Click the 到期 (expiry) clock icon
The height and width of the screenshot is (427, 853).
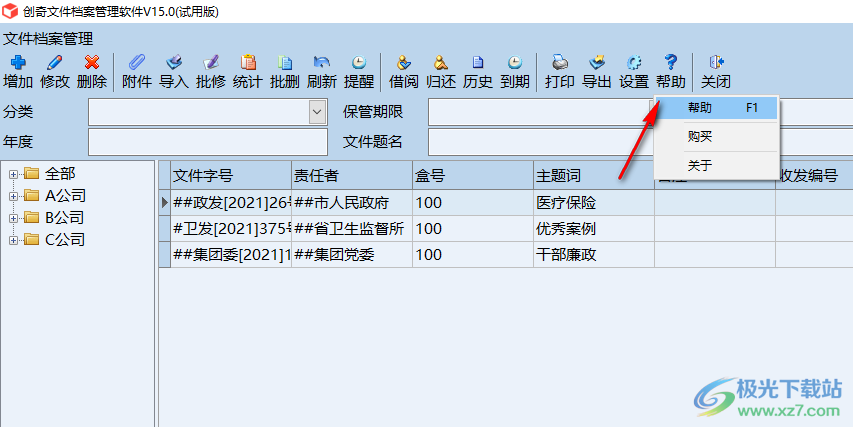[515, 63]
